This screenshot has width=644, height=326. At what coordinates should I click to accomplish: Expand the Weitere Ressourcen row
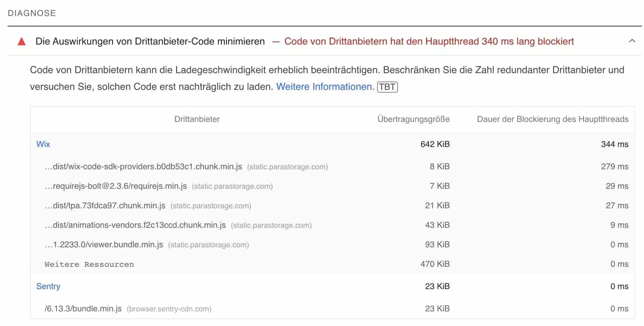89,264
